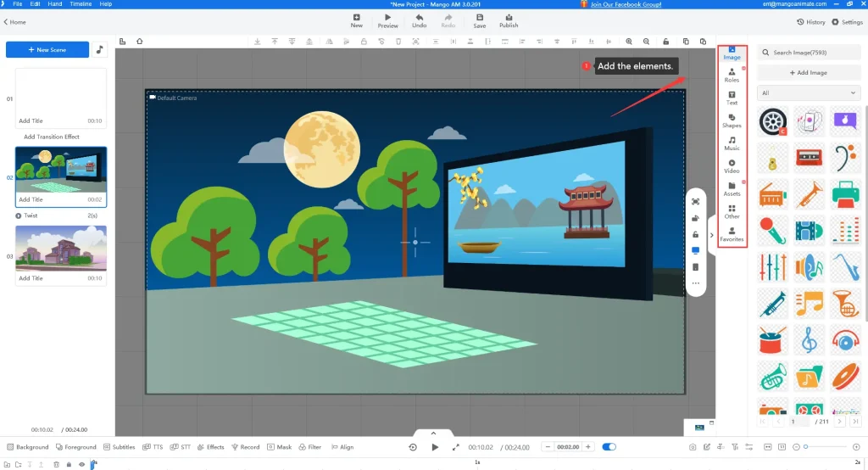Click the New Scene button
This screenshot has width=868, height=470.
coord(47,50)
